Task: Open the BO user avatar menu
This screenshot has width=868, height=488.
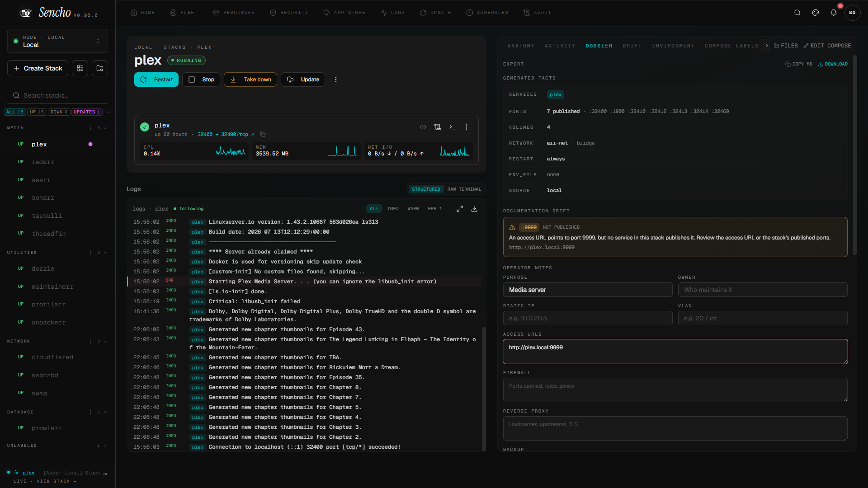Action: point(852,13)
